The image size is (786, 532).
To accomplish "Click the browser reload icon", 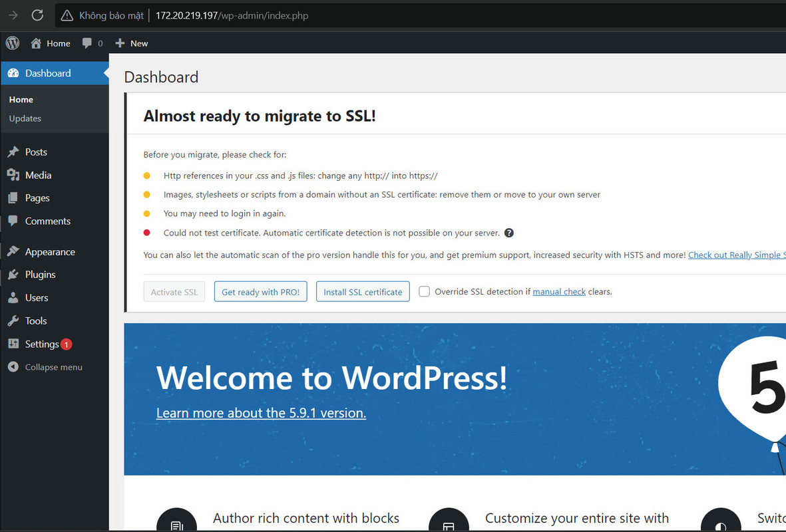I will (x=37, y=15).
